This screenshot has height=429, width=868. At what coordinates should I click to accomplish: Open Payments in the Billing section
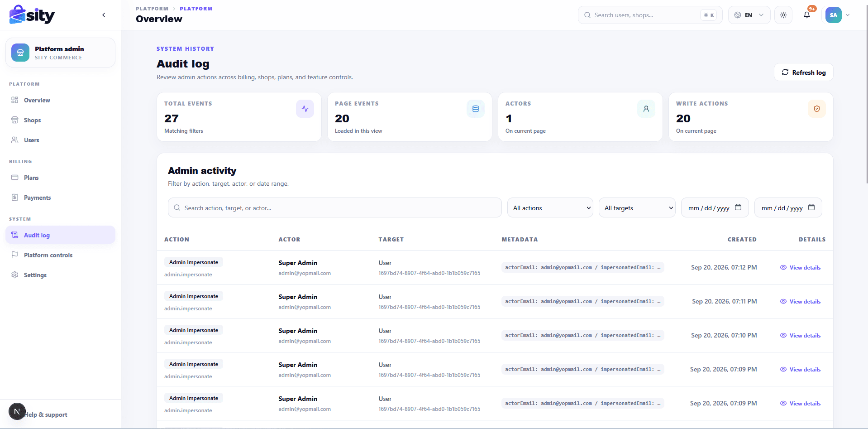[60, 198]
